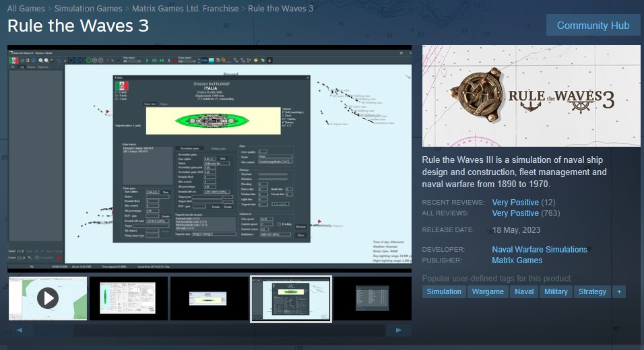644x350 pixels.
Task: Click the 'RECENT REVIEWS:' label
Action: click(x=453, y=203)
